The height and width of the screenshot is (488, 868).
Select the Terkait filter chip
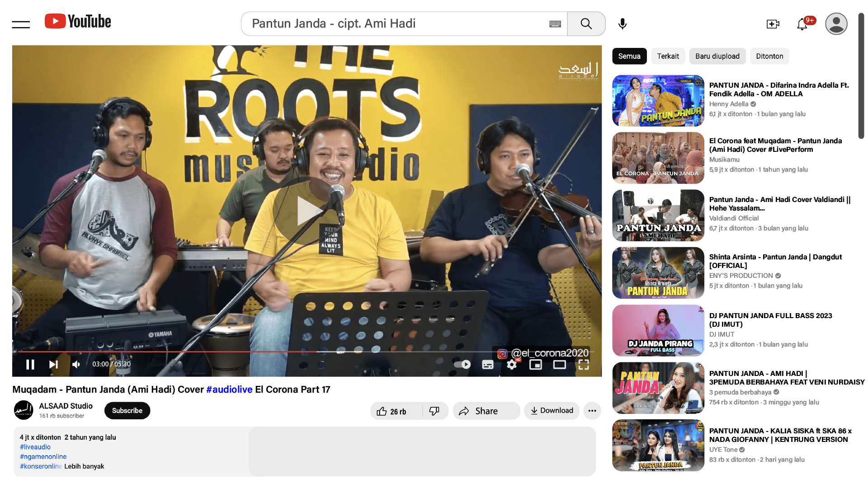(668, 56)
